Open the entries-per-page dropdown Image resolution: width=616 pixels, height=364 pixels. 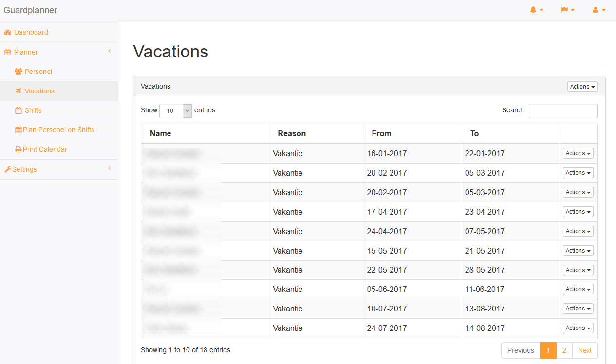[175, 110]
